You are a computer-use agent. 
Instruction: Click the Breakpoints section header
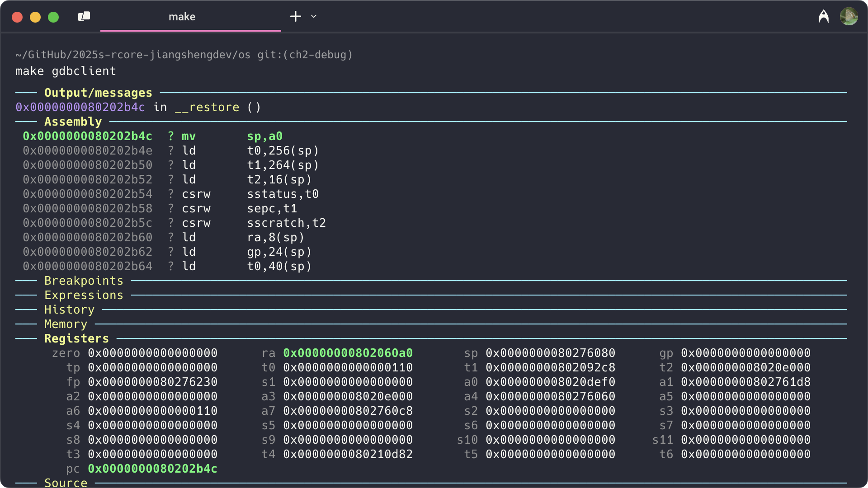84,281
